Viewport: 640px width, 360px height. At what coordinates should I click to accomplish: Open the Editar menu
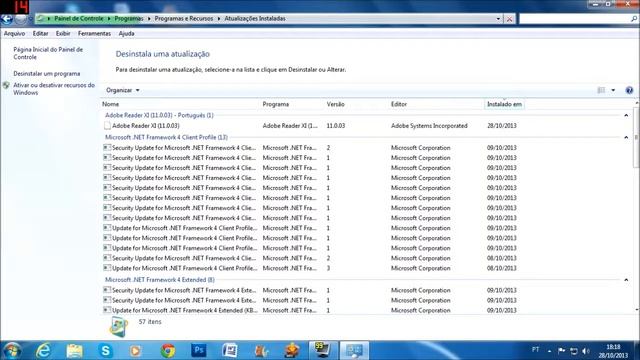click(40, 33)
